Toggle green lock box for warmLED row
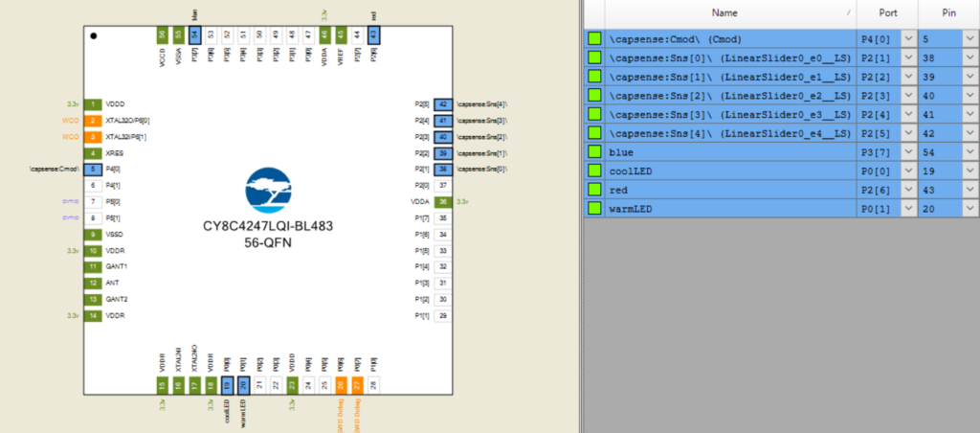 click(594, 209)
